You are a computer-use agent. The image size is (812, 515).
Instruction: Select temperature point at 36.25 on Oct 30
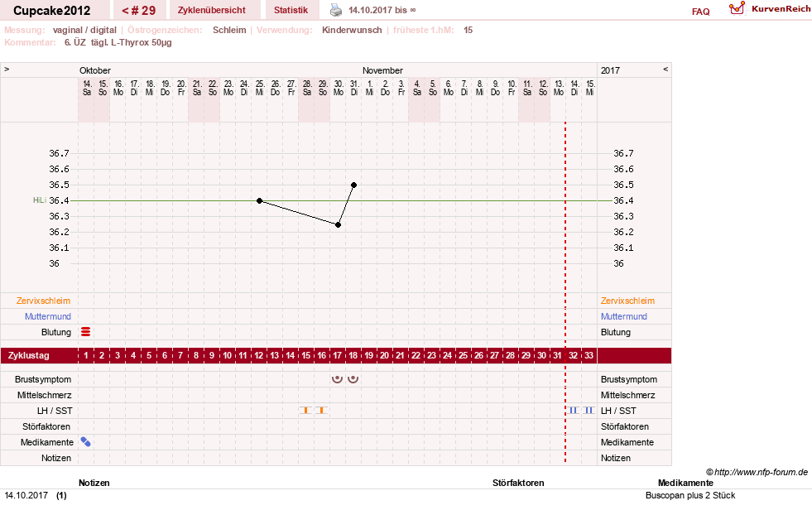click(x=339, y=224)
